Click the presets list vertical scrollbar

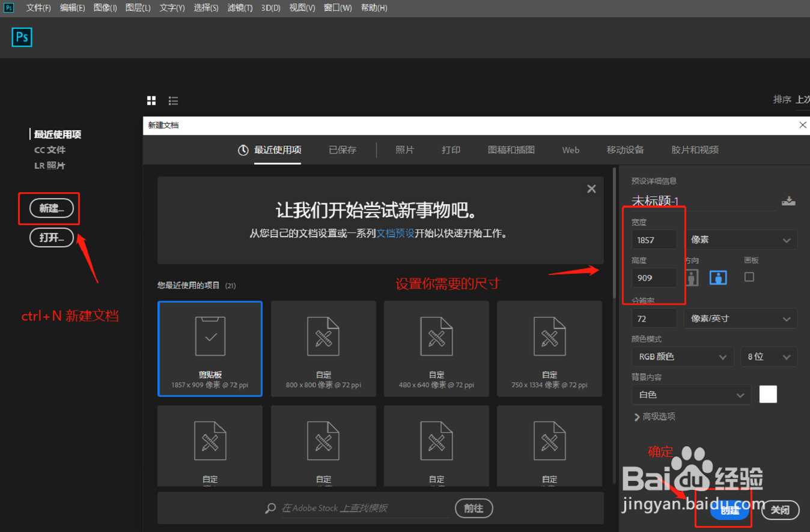click(x=614, y=233)
